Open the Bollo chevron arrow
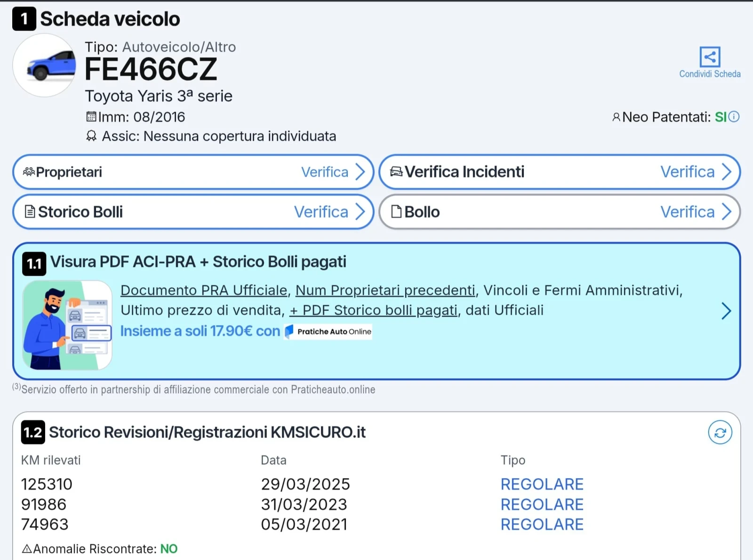753x560 pixels. click(x=727, y=212)
